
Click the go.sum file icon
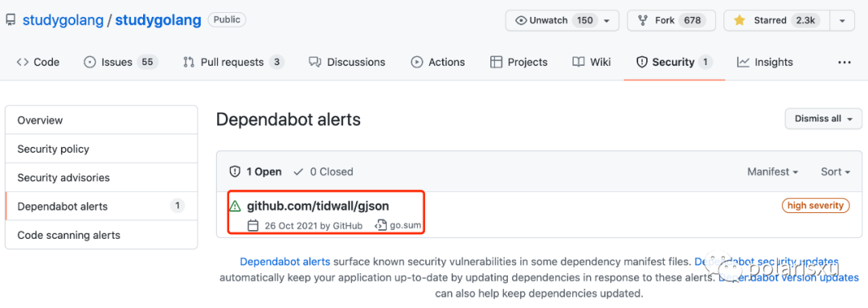(380, 225)
